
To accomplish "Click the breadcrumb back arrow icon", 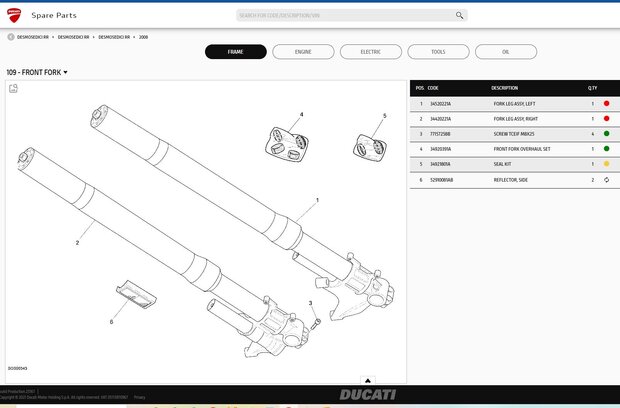I will coord(11,37).
